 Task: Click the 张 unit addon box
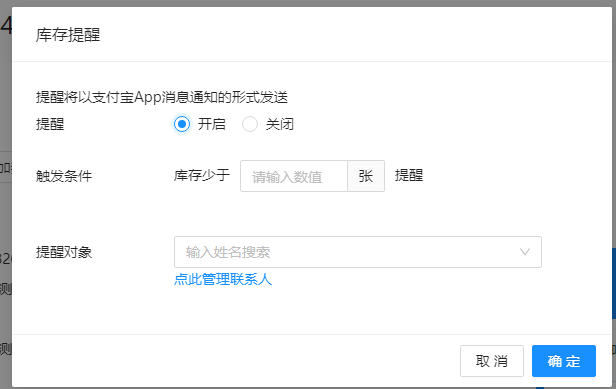366,176
